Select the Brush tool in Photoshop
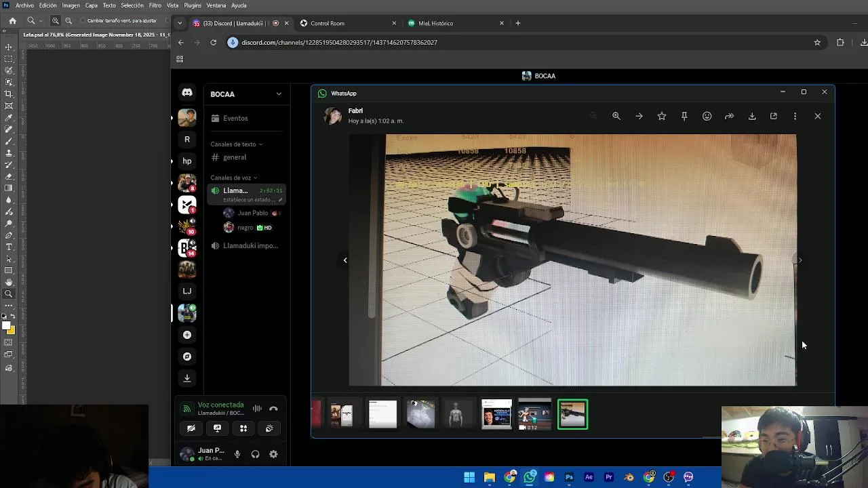Viewport: 868px width, 488px height. click(x=9, y=141)
